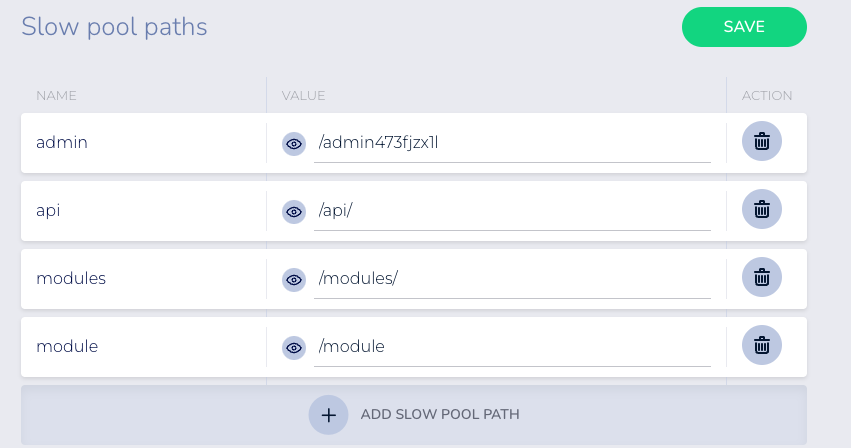The height and width of the screenshot is (448, 851).
Task: Select the modules name cell
Action: [x=144, y=279]
